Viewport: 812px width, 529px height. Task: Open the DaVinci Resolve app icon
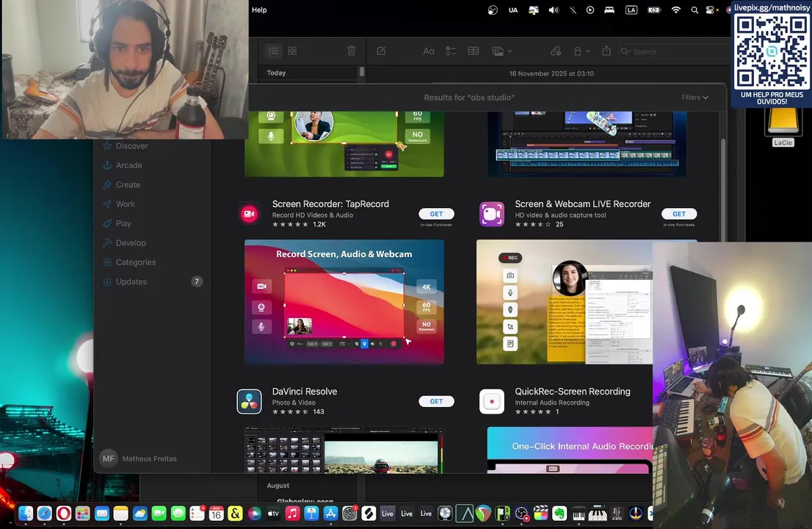[x=249, y=402]
